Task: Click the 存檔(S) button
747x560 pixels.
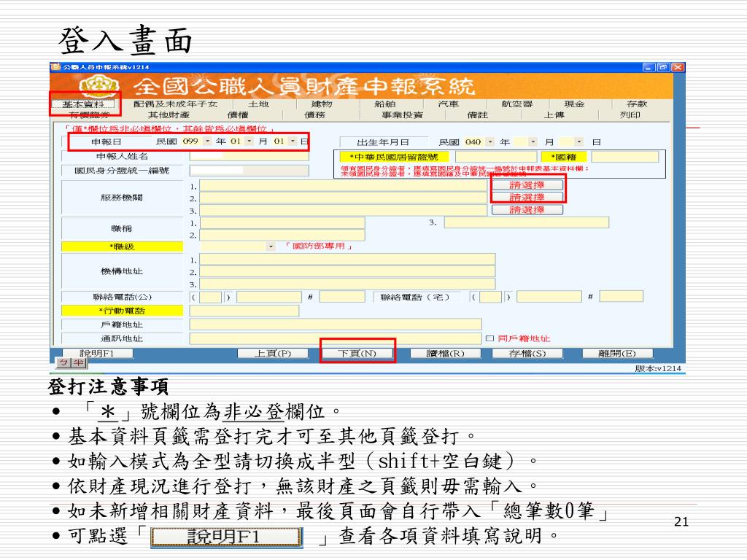Action: 527,354
